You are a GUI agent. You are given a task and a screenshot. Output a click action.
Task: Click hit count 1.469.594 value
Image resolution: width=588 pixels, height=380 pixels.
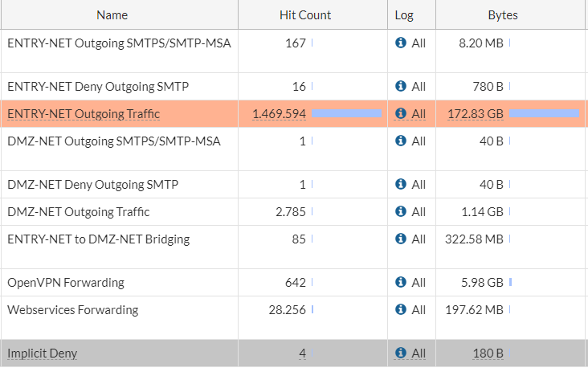pos(279,114)
